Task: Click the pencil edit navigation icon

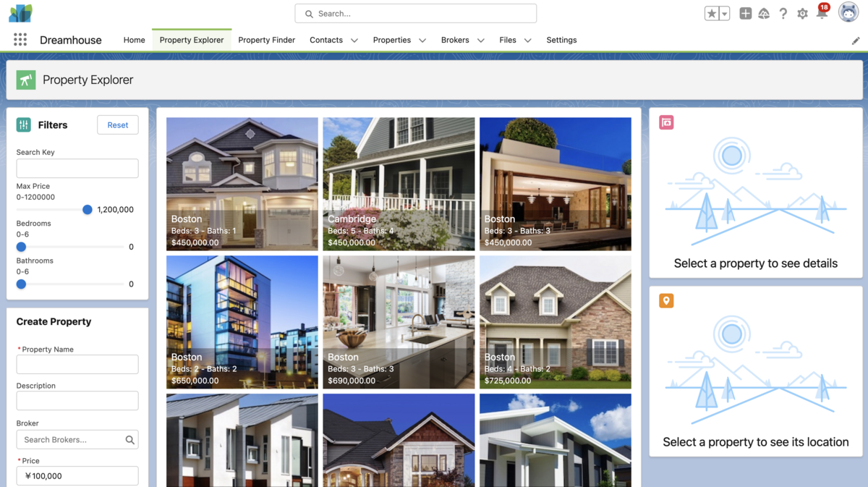Action: [856, 41]
